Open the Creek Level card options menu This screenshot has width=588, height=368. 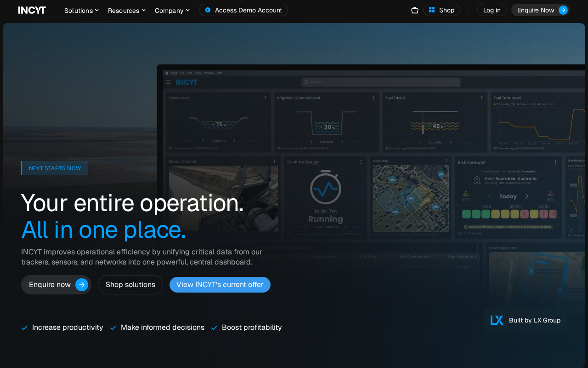coord(265,98)
